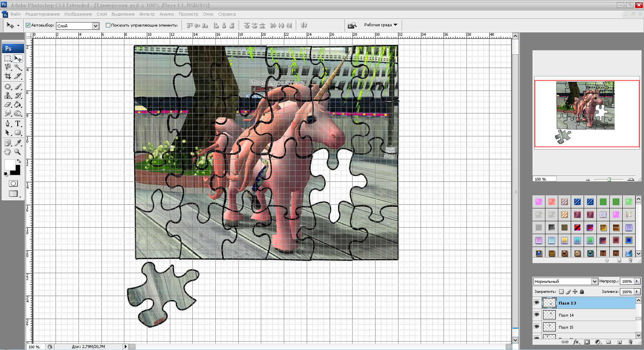Select the Smudge tool
Image resolution: width=644 pixels, height=350 pixels.
[8, 113]
